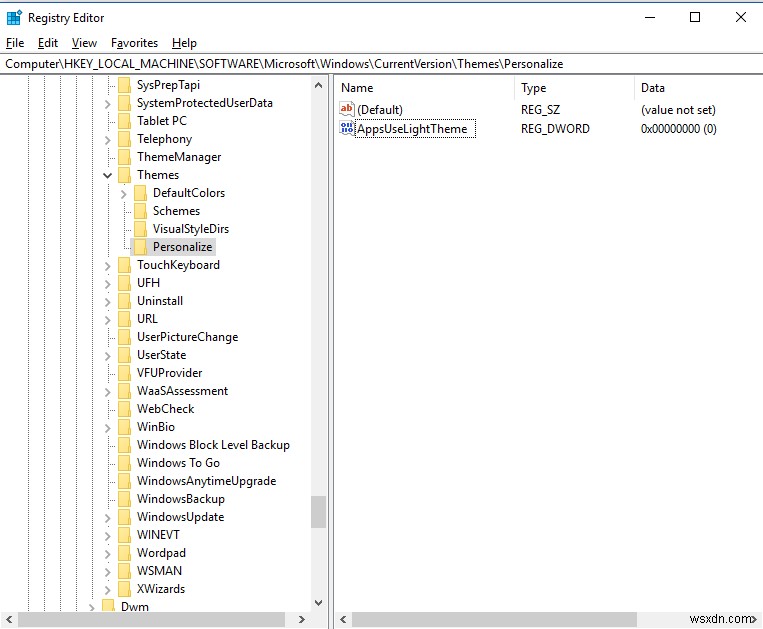
Task: Collapse the Themes key
Action: [x=108, y=175]
